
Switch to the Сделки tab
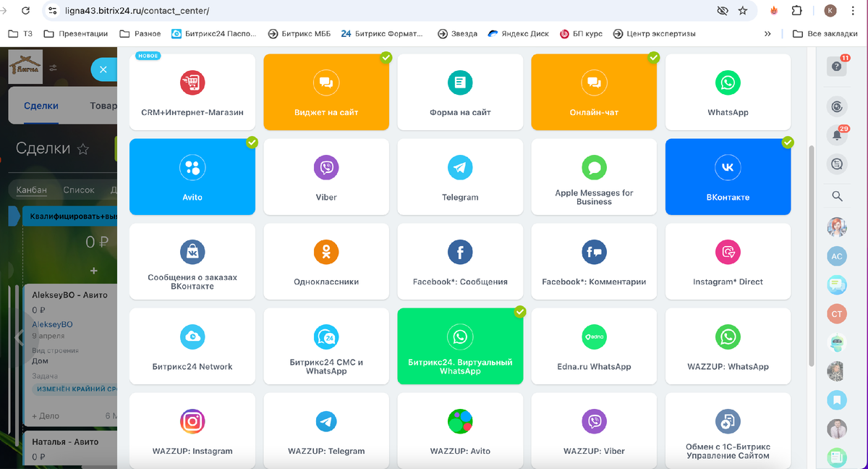[x=41, y=106]
